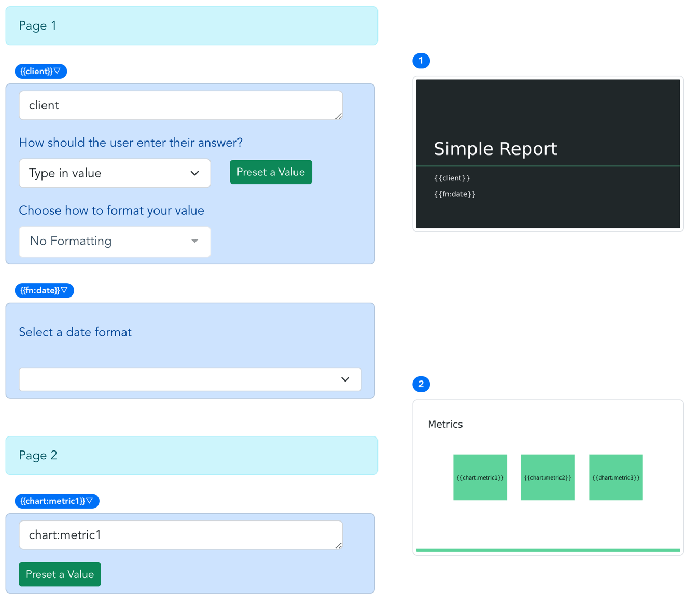Click the numbered badge 2 above the Metrics preview
The height and width of the screenshot is (606, 700).
click(421, 384)
